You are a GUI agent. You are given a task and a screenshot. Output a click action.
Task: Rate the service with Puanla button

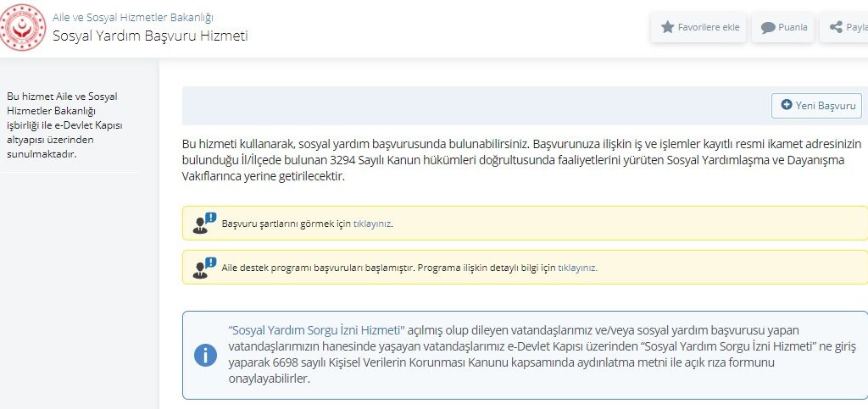(782, 27)
